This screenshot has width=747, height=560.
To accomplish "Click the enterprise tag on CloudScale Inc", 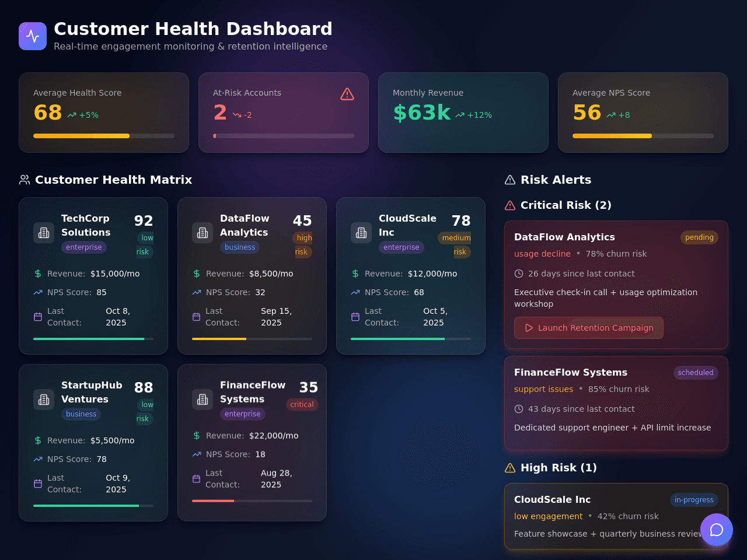I will coord(402,247).
